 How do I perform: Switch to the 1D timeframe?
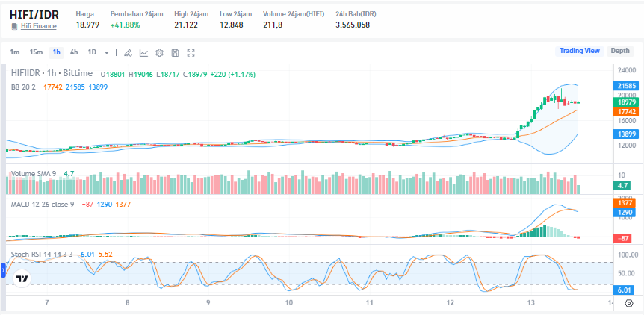tap(92, 52)
